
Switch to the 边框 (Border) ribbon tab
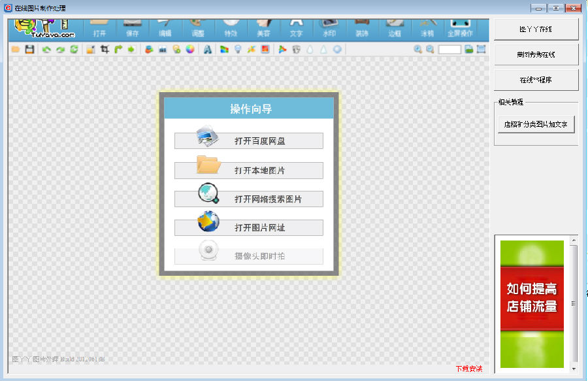[x=394, y=29]
